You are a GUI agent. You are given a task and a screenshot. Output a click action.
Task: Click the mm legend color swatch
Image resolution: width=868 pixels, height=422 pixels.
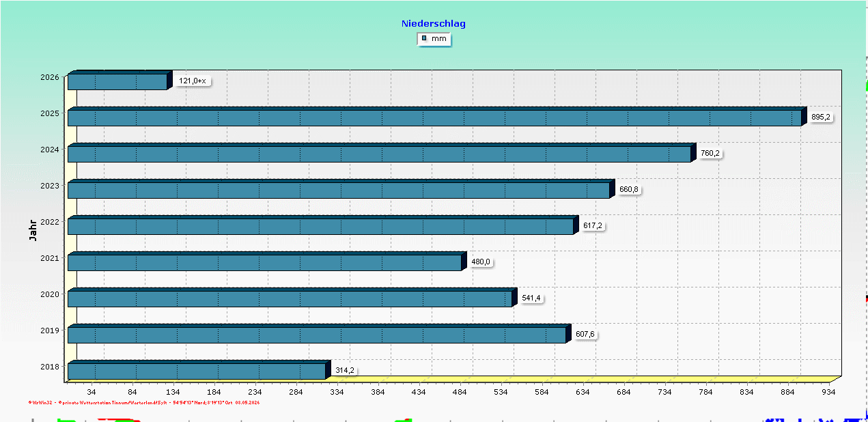(x=424, y=38)
